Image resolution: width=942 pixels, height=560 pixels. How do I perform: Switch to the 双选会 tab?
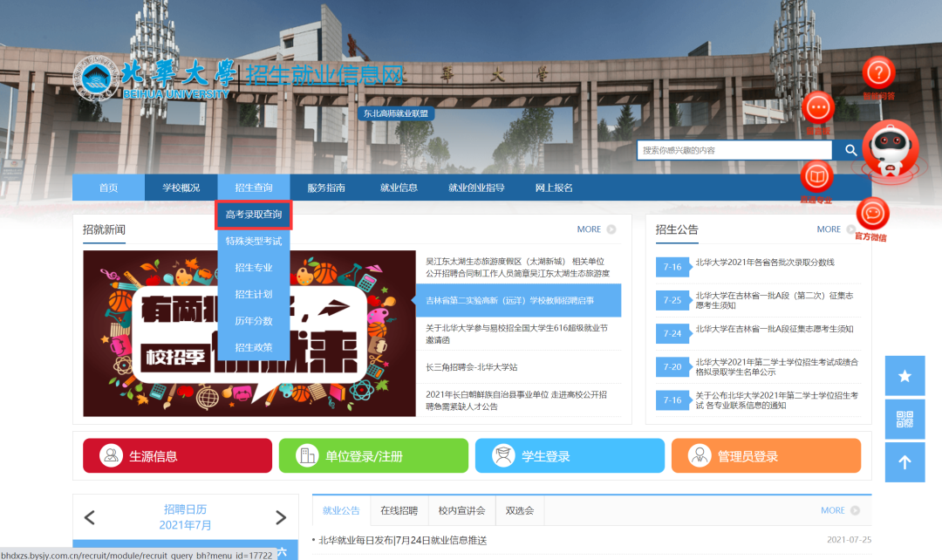[x=520, y=510]
